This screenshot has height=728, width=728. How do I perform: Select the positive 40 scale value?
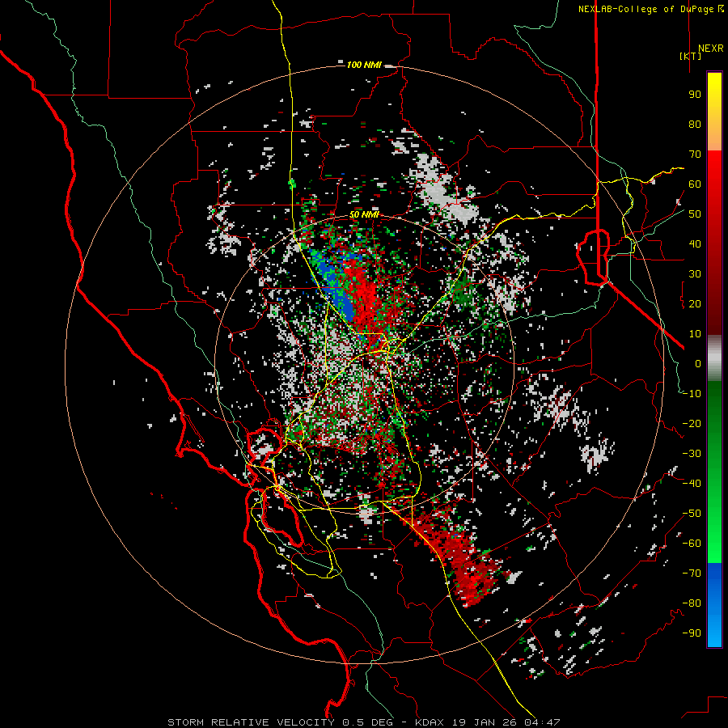point(695,244)
